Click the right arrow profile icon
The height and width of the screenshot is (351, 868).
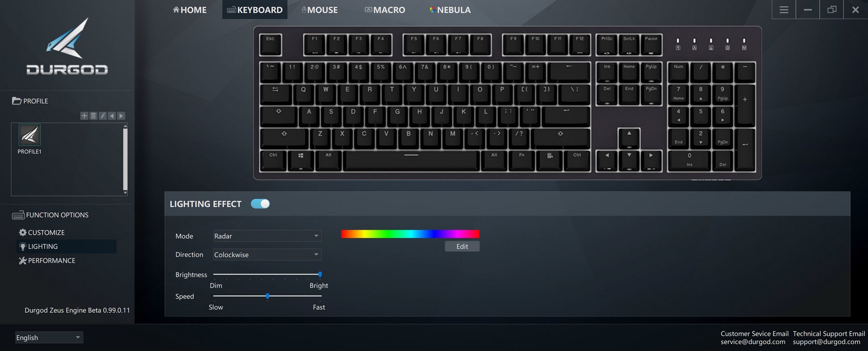click(x=121, y=116)
